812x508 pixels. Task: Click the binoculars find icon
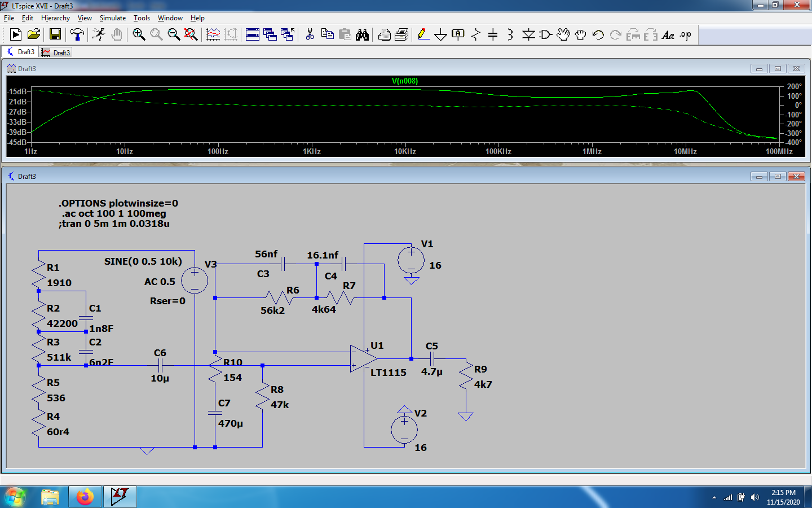click(362, 34)
